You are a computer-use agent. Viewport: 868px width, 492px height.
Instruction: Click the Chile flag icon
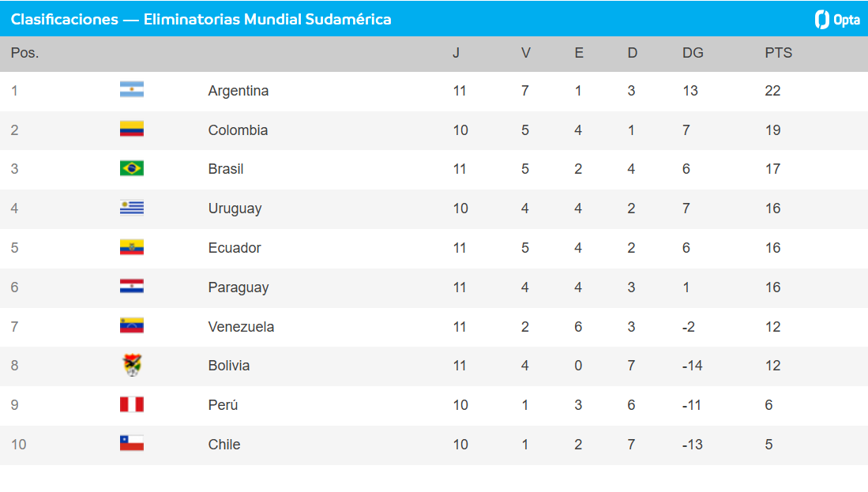[132, 443]
